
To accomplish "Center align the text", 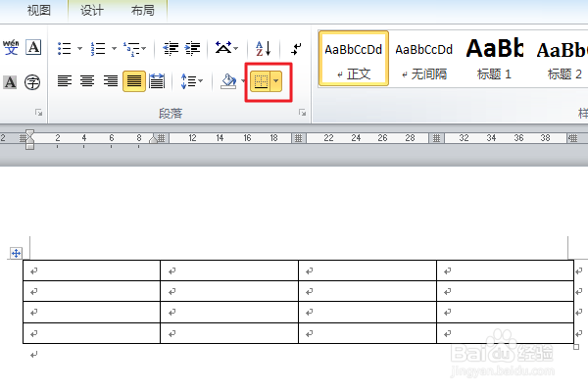I will point(87,81).
